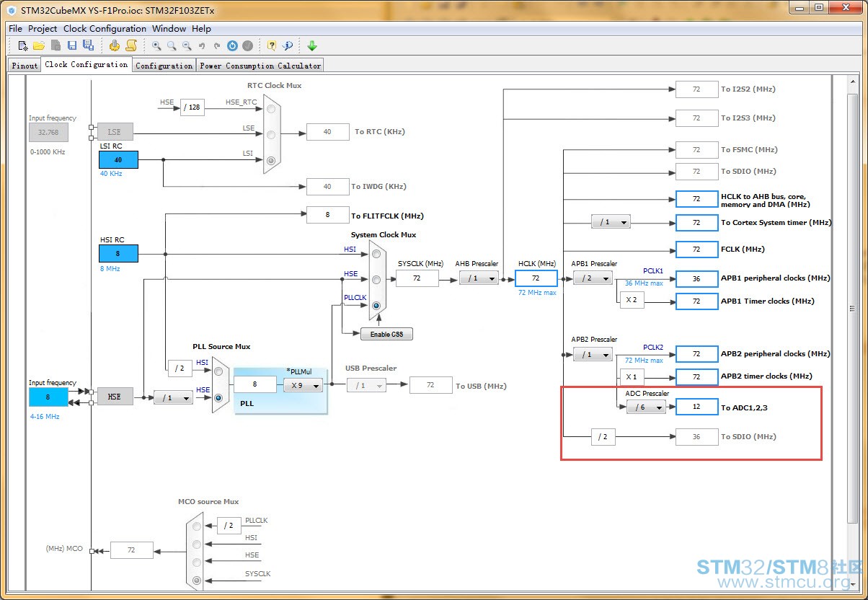Open the AHB Prescaler dropdown
The image size is (868, 600).
click(x=479, y=278)
